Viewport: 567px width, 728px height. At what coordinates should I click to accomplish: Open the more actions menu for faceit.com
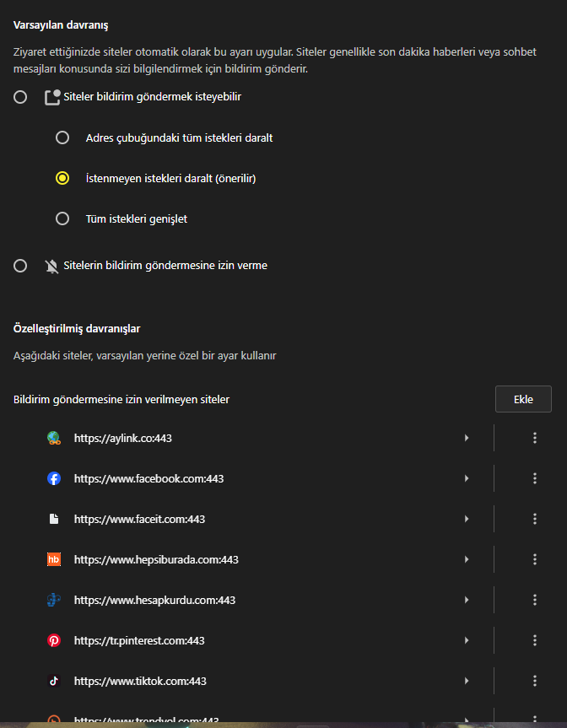click(534, 519)
